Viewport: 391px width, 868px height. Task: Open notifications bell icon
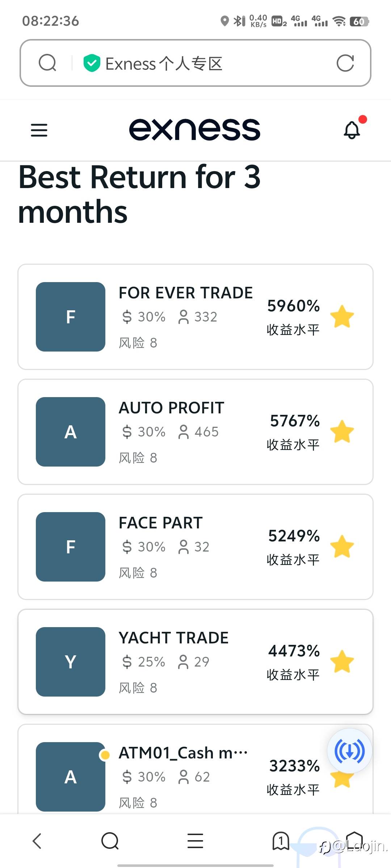pos(352,130)
